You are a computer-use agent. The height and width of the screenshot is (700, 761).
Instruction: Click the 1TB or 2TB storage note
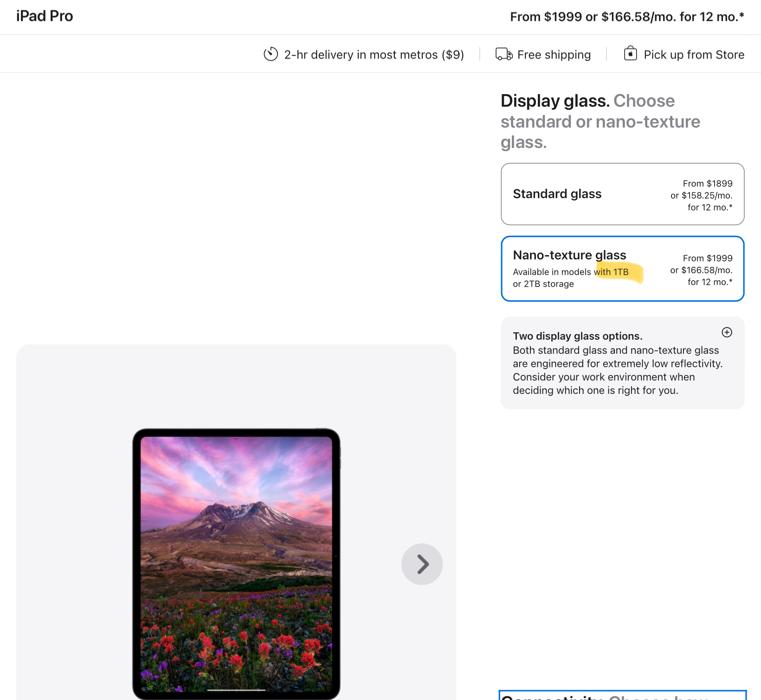tap(571, 278)
